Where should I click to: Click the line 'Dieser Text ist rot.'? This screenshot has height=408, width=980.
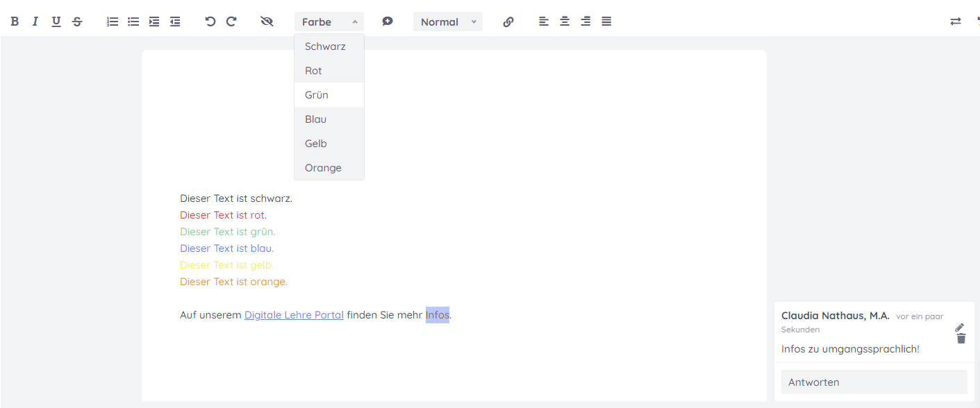(x=223, y=215)
